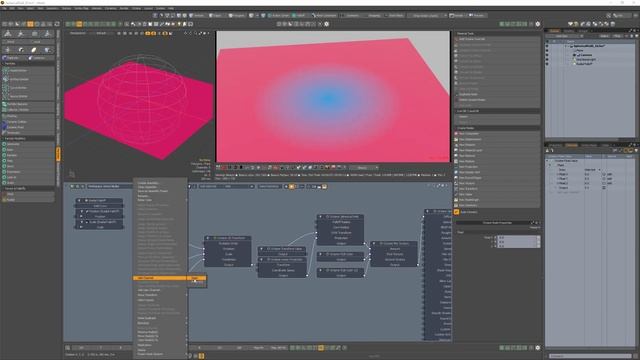Image resolution: width=640 pixels, height=360 pixels.
Task: Select the highlighted orange context menu entry
Action: (x=160, y=278)
